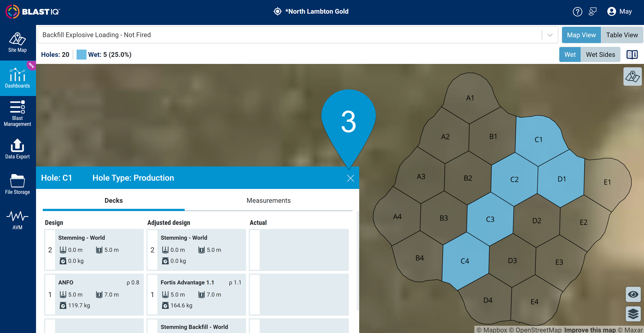Select wet hole D1 on the map
The height and width of the screenshot is (333, 644).
click(x=561, y=179)
